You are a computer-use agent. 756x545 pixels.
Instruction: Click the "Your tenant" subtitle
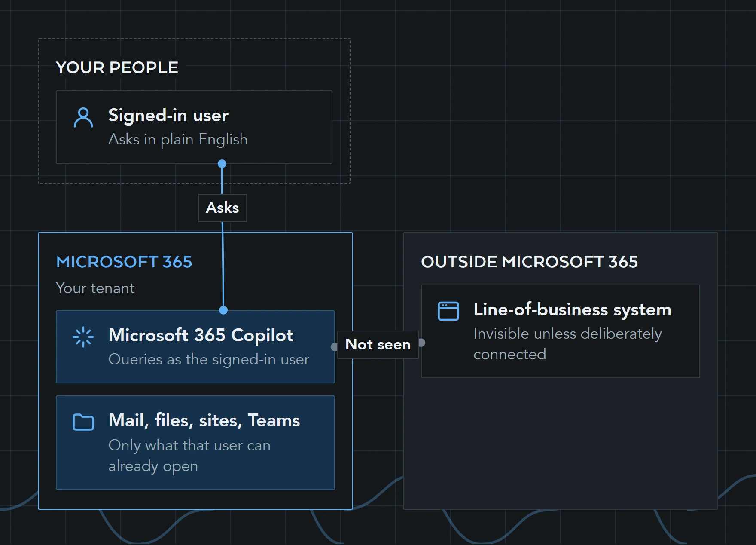(x=95, y=288)
